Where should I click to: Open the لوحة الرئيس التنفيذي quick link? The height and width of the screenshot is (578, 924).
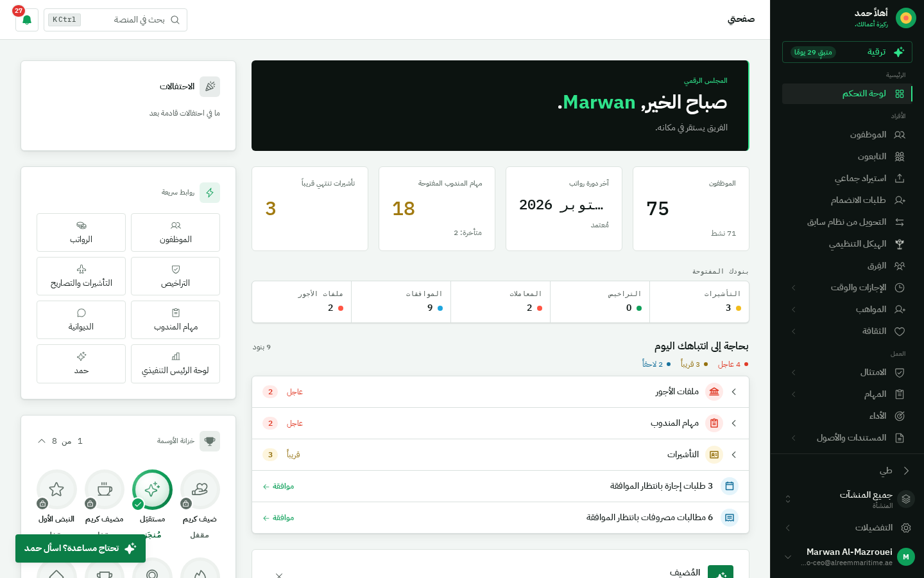175,363
